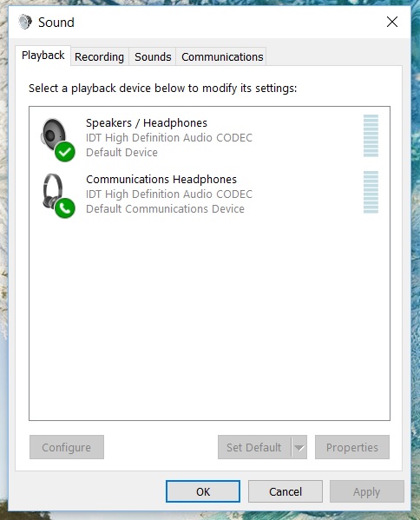Switch to the Recording tab
420x520 pixels.
click(100, 56)
